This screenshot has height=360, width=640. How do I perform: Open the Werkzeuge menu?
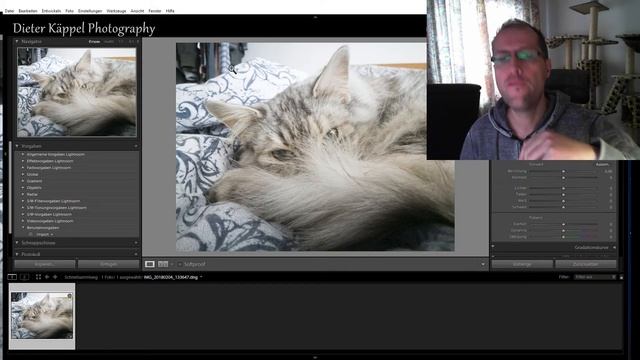tap(116, 11)
